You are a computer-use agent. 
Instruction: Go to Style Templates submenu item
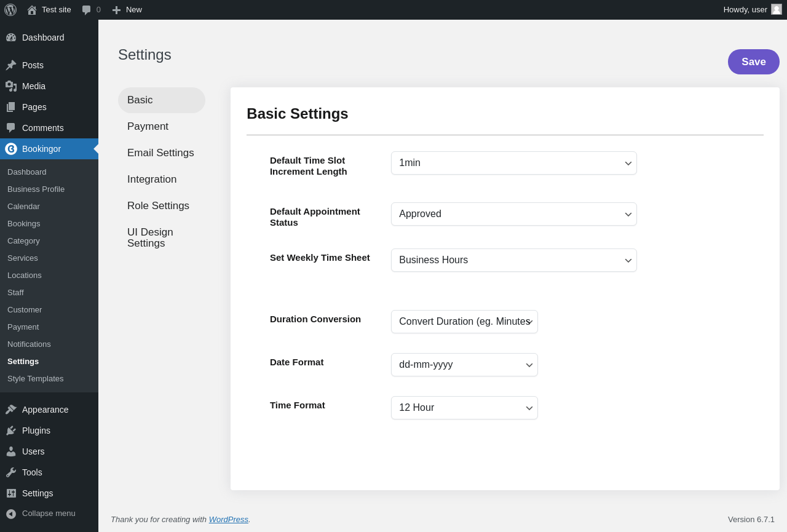pos(36,379)
